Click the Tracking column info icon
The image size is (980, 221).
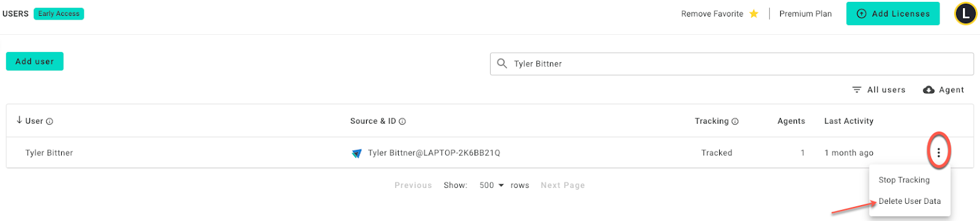735,121
